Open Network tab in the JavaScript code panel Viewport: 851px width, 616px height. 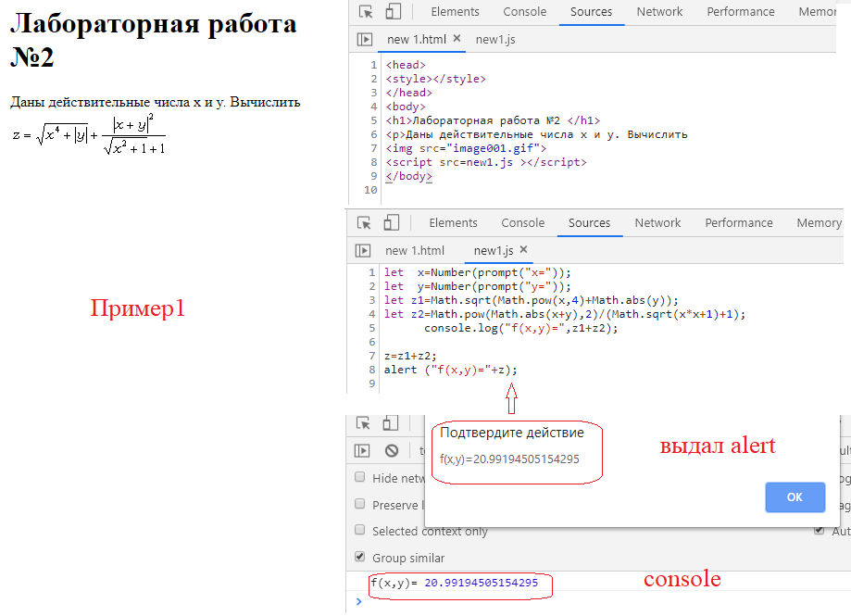coord(657,223)
